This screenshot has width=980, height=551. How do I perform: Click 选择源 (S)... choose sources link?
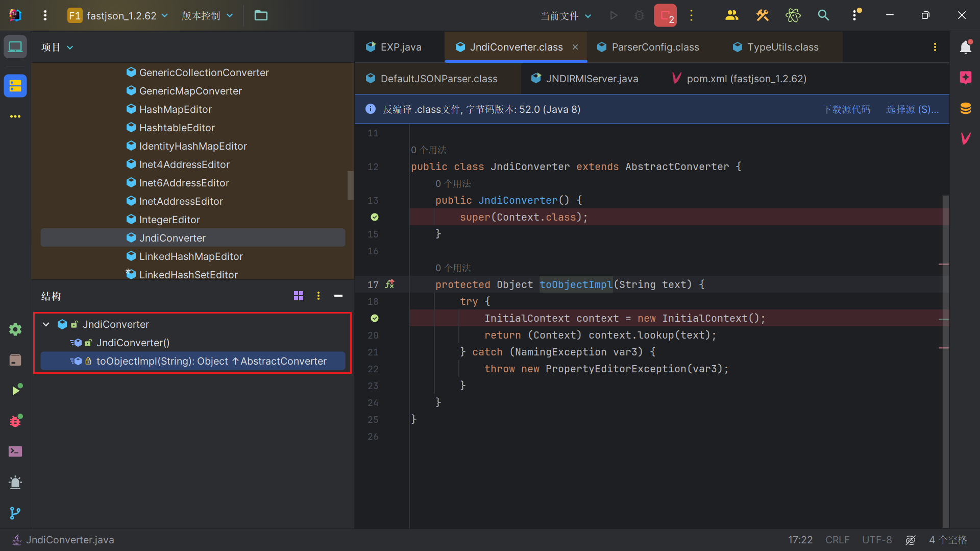point(913,109)
